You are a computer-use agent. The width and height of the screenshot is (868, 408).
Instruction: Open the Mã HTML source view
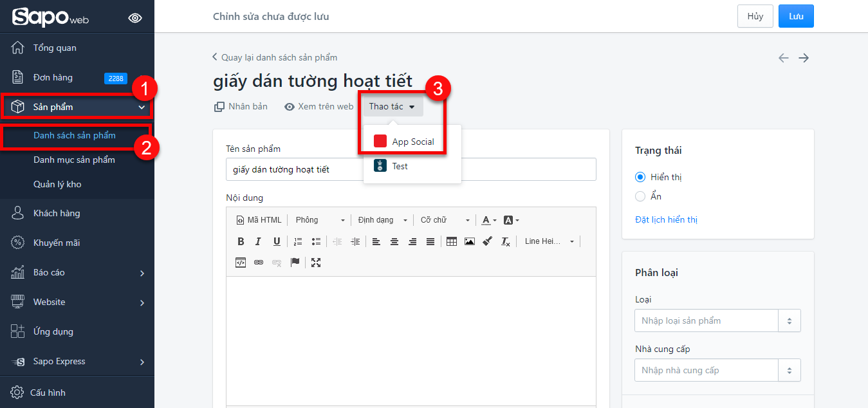(259, 220)
